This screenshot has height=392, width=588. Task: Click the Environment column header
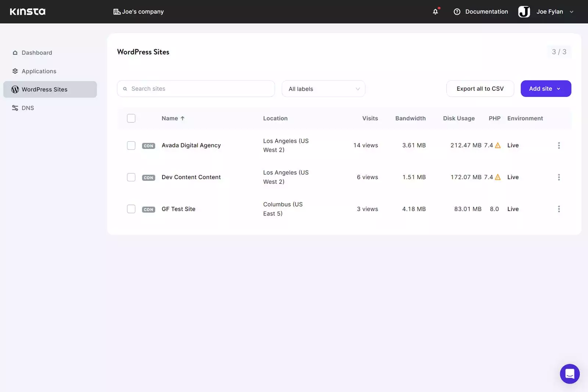525,118
